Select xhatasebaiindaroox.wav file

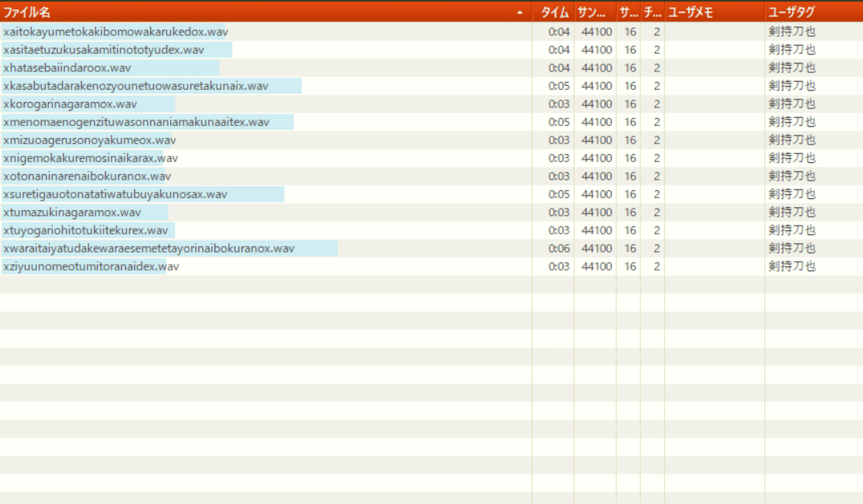pos(67,68)
